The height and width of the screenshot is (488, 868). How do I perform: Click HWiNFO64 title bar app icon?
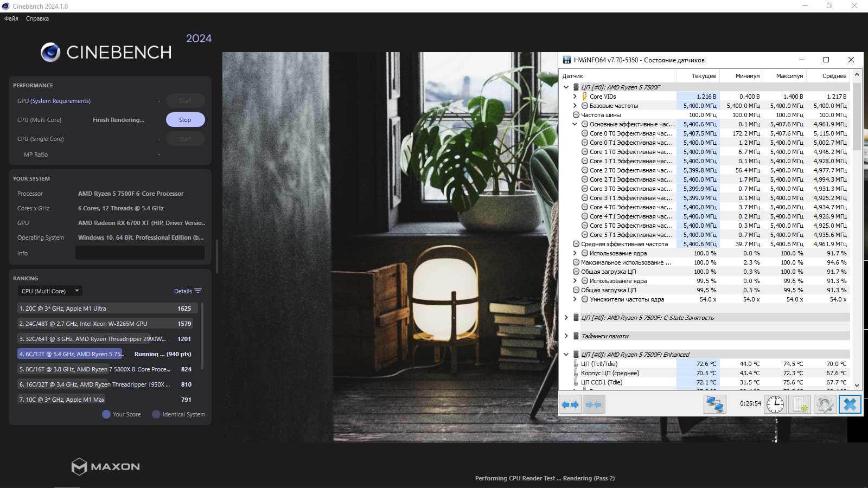(x=567, y=60)
